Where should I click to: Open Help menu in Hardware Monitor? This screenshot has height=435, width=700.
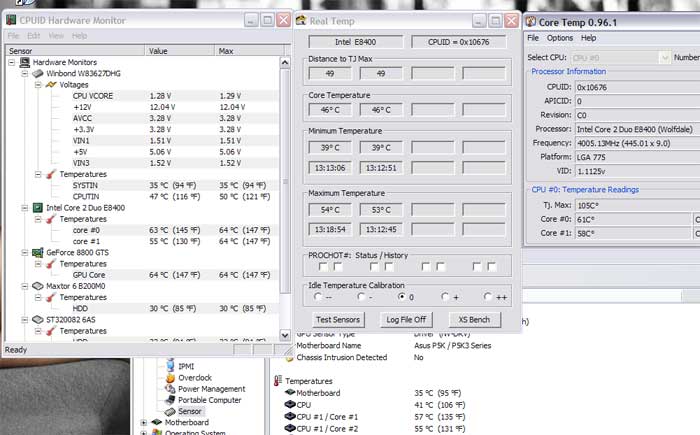79,36
